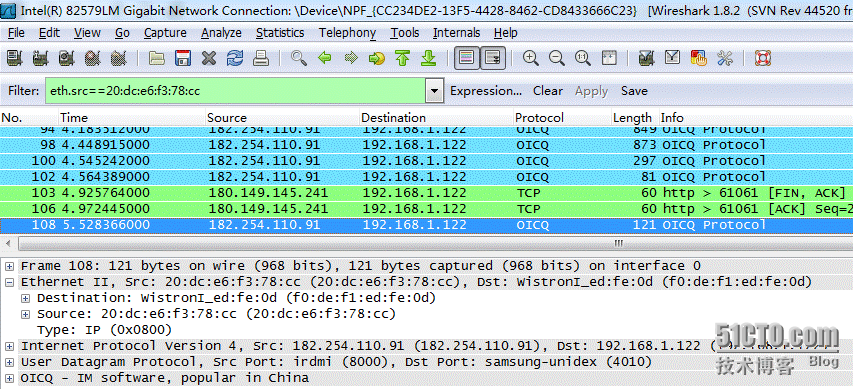Save capture file floppy icon
Image resolution: width=853 pixels, height=389 pixels.
183,58
